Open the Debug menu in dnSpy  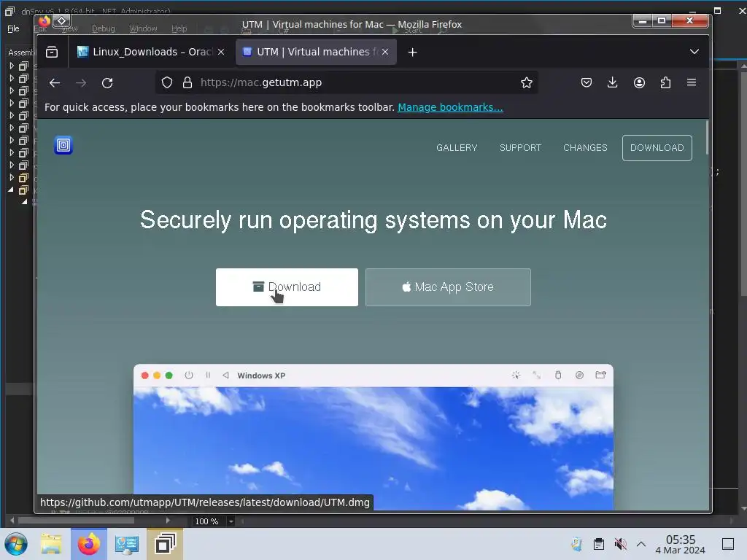pos(104,28)
